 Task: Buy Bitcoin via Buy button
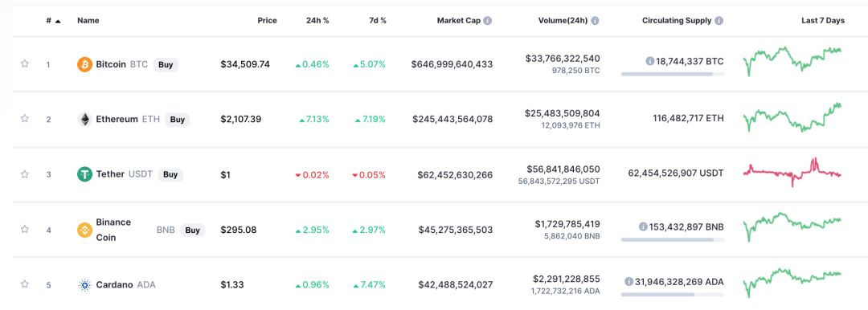point(166,64)
